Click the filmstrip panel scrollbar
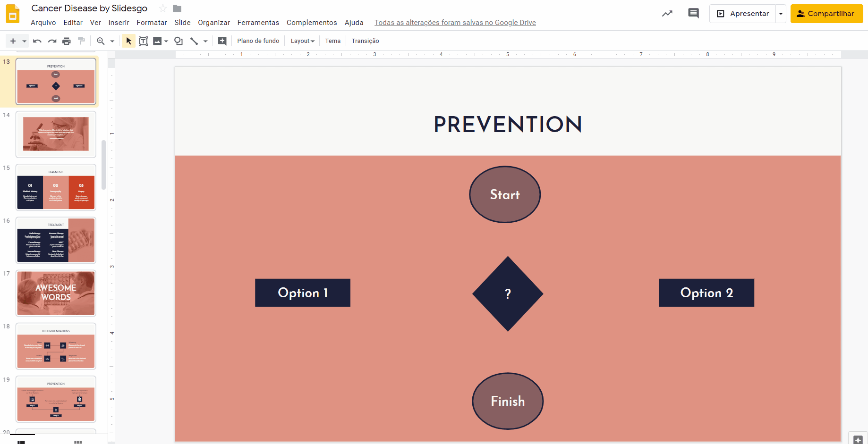 coord(104,165)
